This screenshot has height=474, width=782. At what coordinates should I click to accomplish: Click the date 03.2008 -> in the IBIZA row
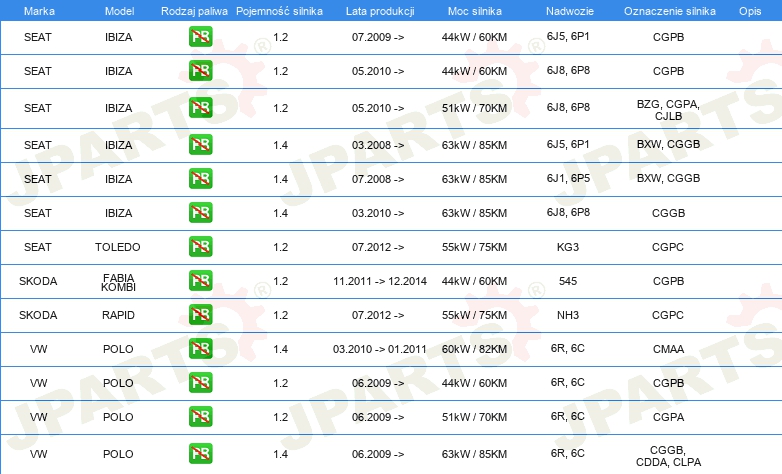[x=378, y=145]
